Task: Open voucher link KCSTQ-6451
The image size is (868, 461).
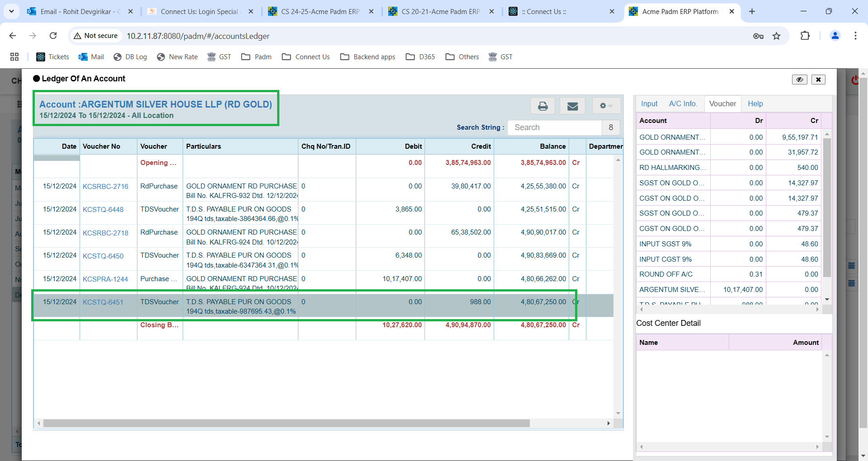Action: [103, 302]
